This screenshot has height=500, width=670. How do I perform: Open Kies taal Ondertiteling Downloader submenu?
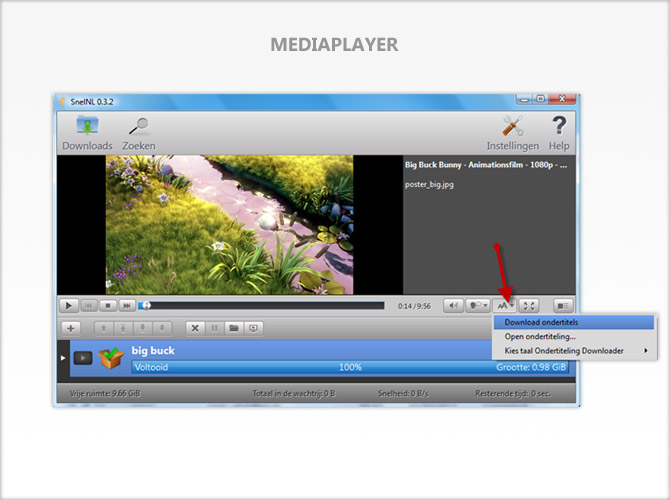(574, 351)
